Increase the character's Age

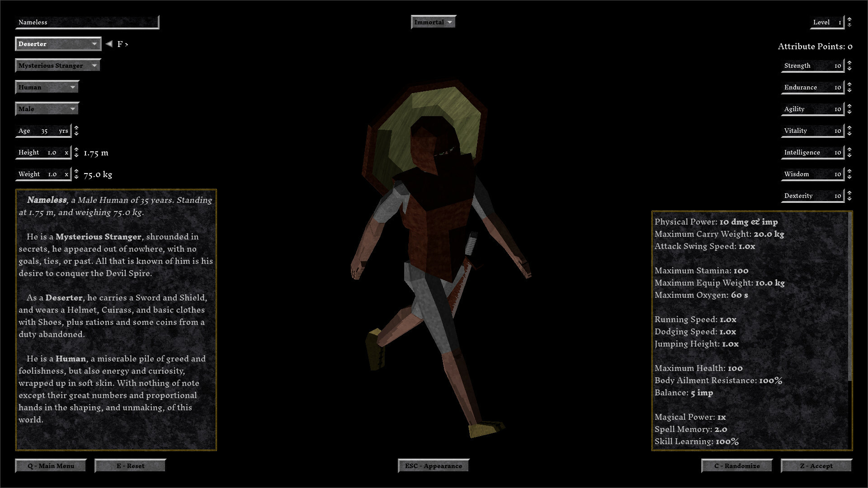click(x=76, y=128)
